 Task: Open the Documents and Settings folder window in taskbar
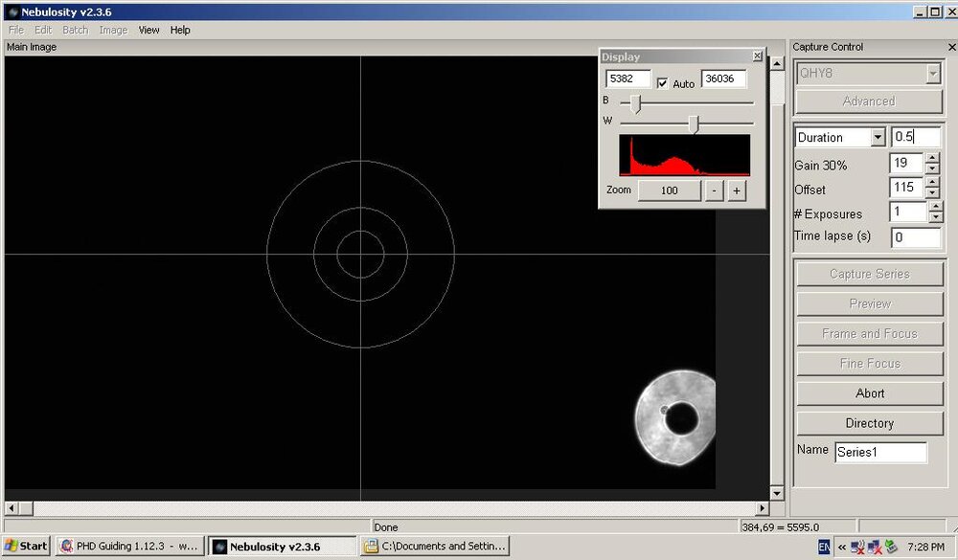pos(435,547)
